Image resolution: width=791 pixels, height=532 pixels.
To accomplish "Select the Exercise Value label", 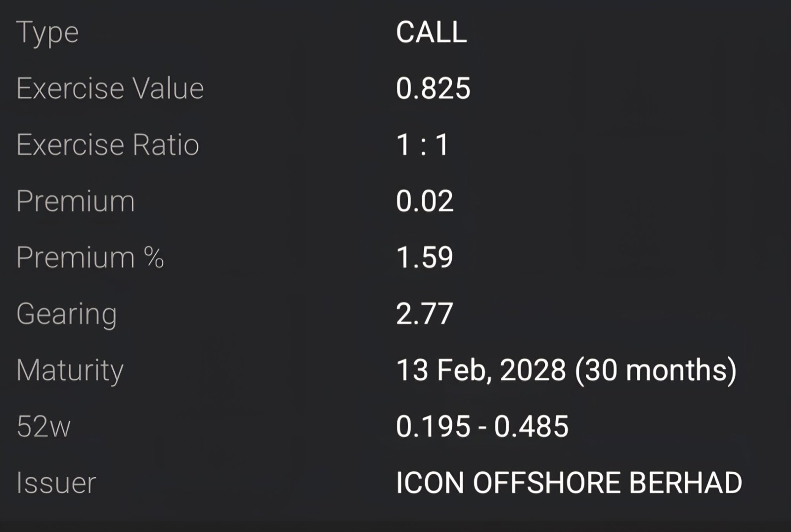I will click(x=110, y=89).
